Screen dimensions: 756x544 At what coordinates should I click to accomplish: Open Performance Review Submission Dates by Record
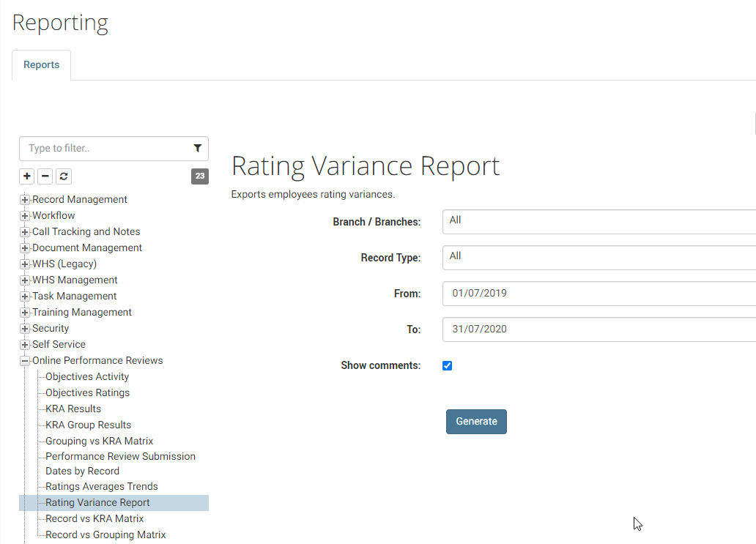point(121,463)
